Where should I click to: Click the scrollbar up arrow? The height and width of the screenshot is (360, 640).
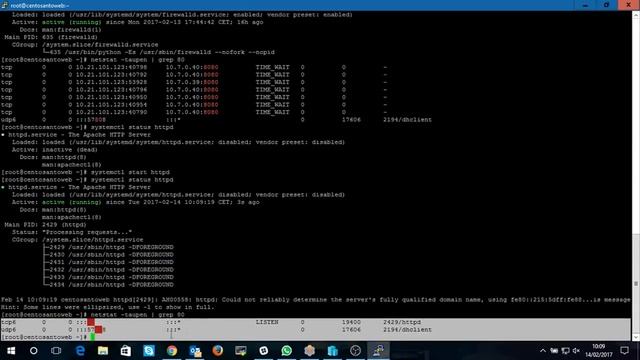636,15
